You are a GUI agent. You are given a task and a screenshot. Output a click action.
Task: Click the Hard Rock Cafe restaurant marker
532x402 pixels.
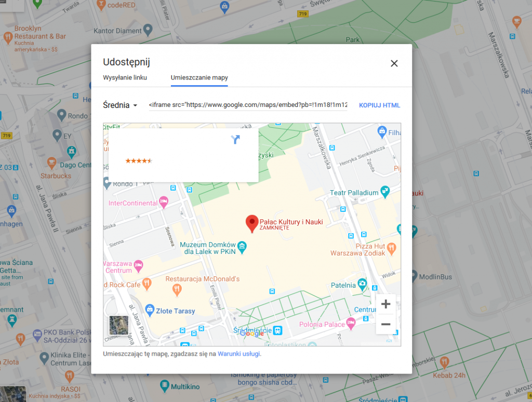point(147,284)
